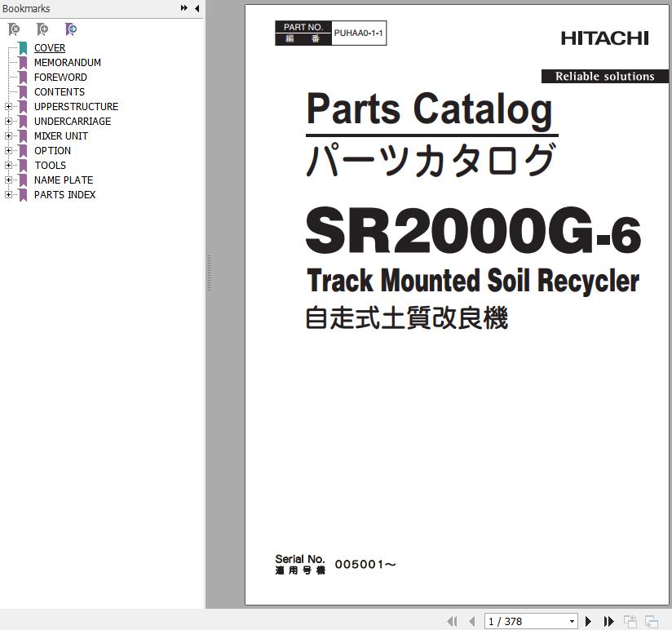Open the MEMORANDUM bookmark

(68, 63)
